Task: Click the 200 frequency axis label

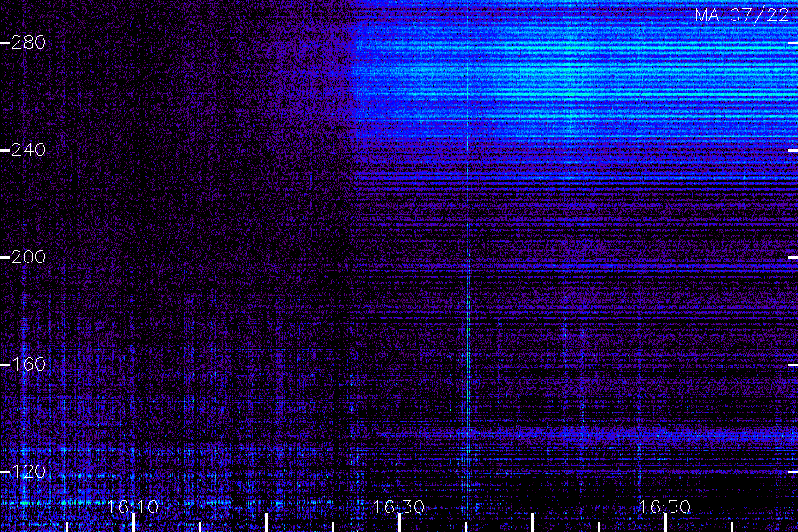Action: 28,256
